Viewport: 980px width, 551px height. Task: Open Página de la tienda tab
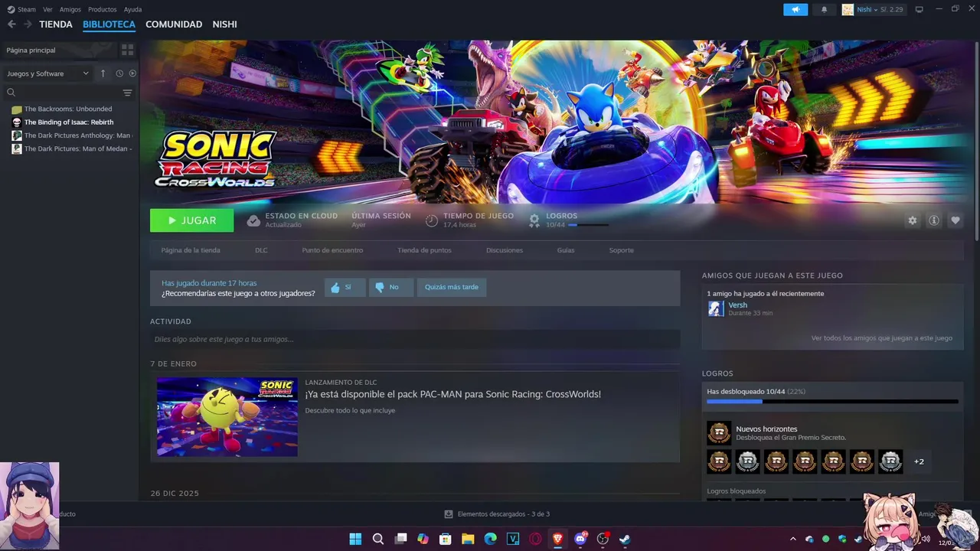click(x=191, y=250)
